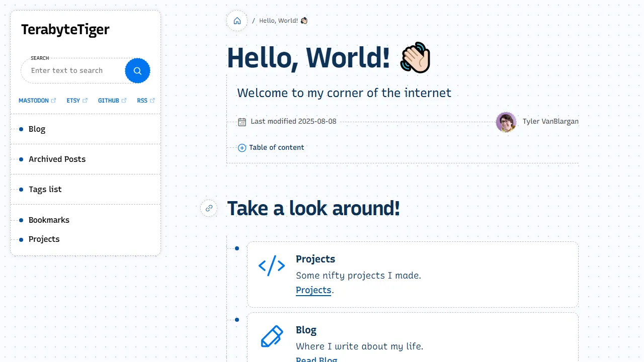
Task: Click the external-link icon next to GITHUB
Action: coord(124,100)
